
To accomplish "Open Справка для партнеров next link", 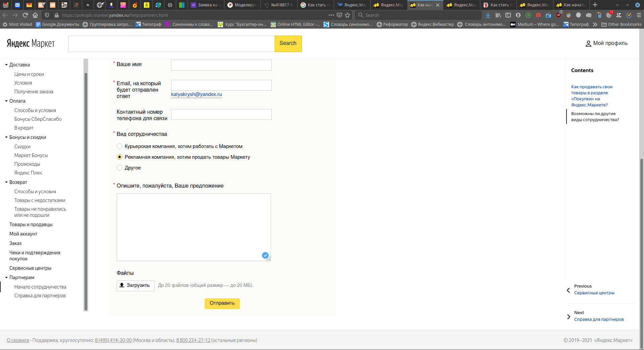I will pyautogui.click(x=599, y=319).
